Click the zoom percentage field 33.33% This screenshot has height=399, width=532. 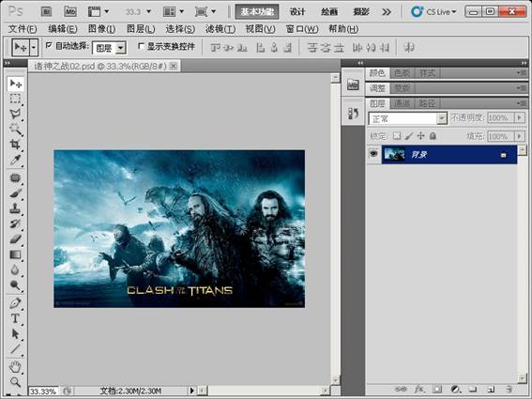(x=43, y=391)
